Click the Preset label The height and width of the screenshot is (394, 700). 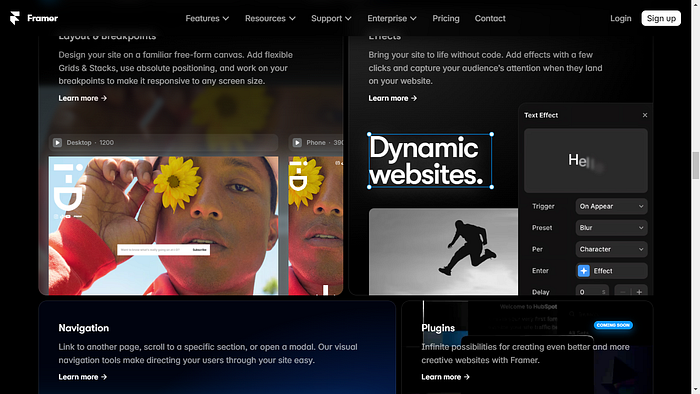(x=542, y=228)
